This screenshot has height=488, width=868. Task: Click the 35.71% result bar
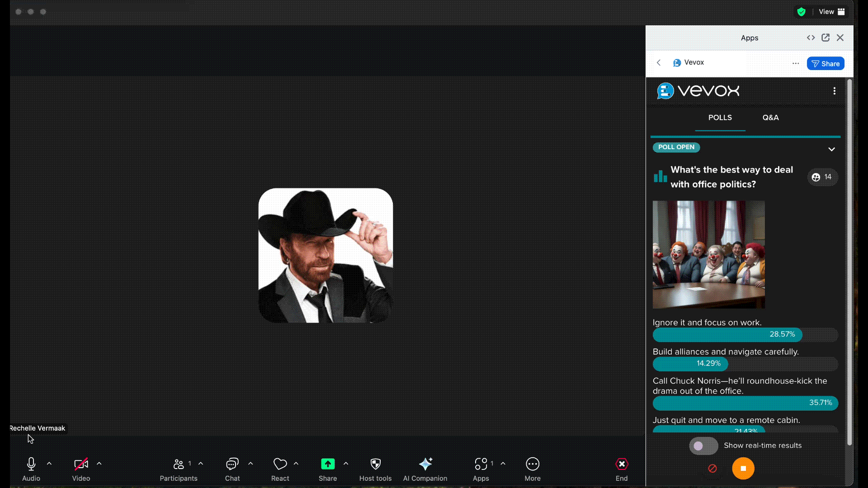coord(745,403)
